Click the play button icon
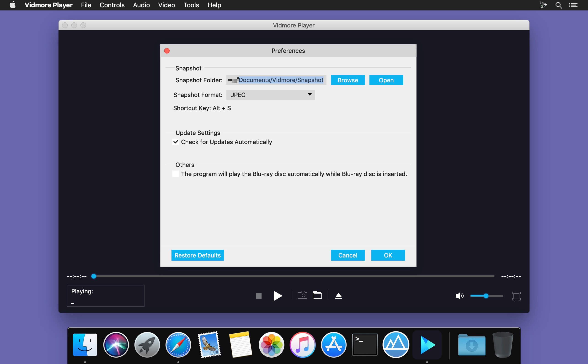 [x=277, y=296]
